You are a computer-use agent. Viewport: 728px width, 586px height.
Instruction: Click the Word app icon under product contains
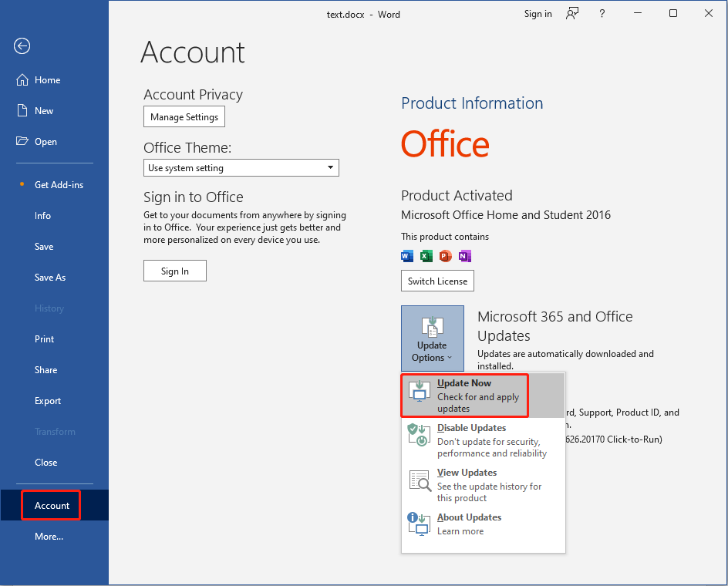(x=407, y=256)
